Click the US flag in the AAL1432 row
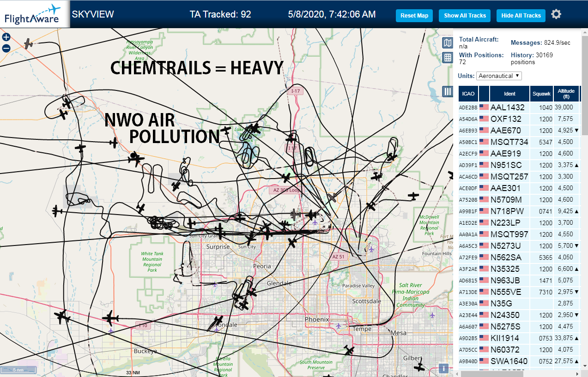 tap(484, 107)
